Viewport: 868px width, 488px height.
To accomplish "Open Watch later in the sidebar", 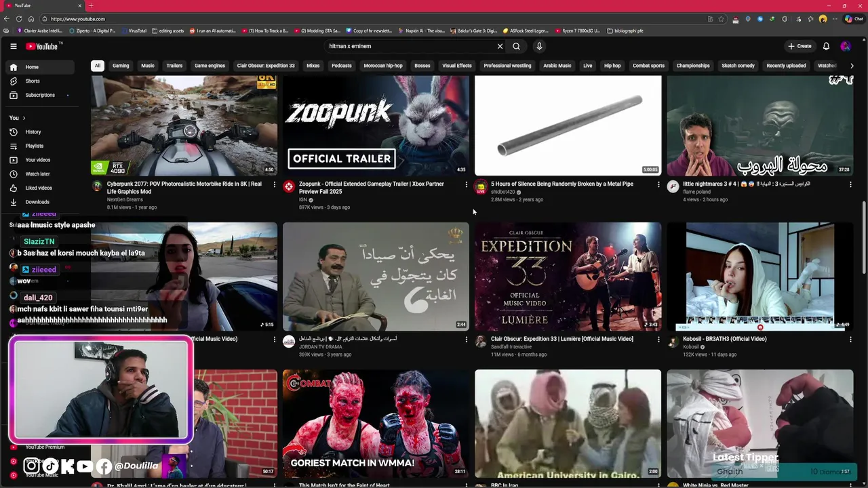I will (x=41, y=174).
